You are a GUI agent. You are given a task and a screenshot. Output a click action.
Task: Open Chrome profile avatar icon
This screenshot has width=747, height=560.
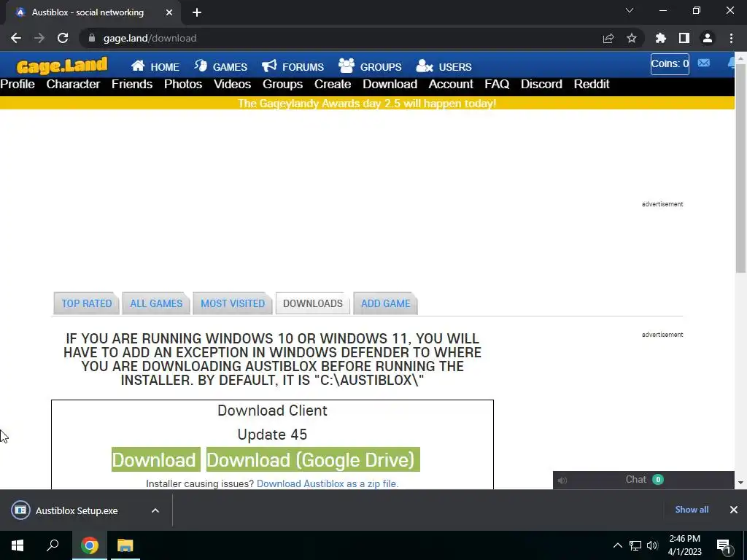pyautogui.click(x=708, y=38)
